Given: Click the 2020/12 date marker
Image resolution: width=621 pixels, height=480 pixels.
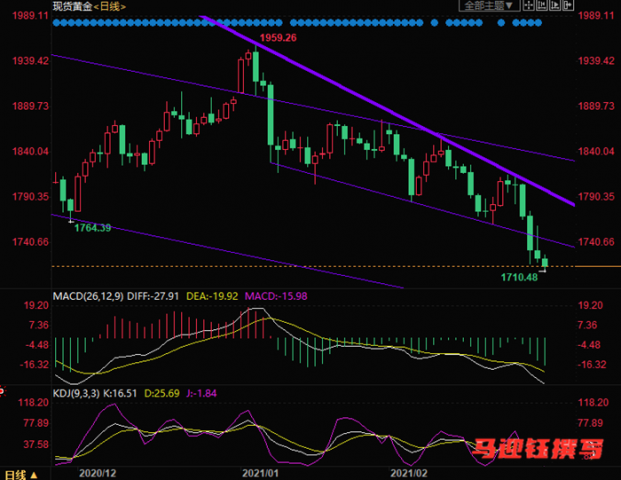Looking at the screenshot, I should (x=97, y=473).
